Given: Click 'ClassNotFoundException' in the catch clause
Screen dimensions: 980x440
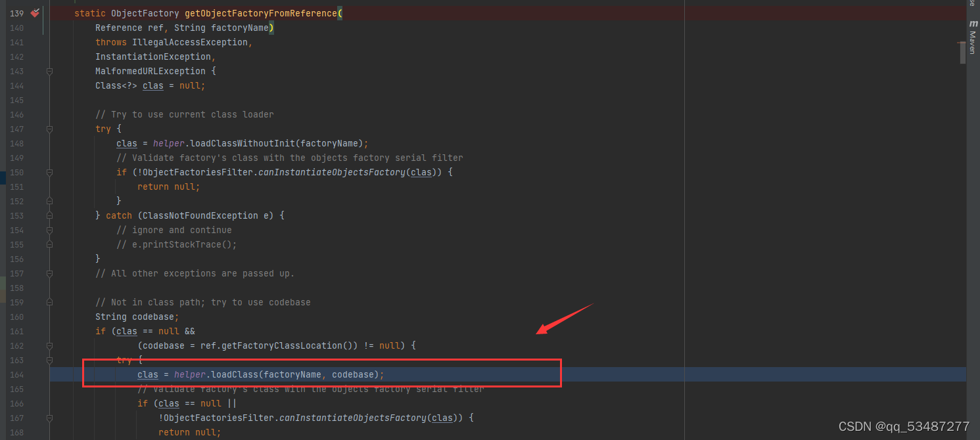Looking at the screenshot, I should [x=200, y=215].
